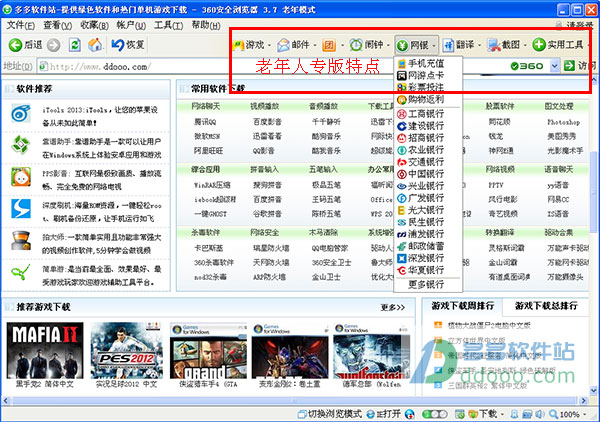Viewport: 600px width, 422px height.
Task: Click the PES 2012 game thumbnail
Action: click(126, 350)
